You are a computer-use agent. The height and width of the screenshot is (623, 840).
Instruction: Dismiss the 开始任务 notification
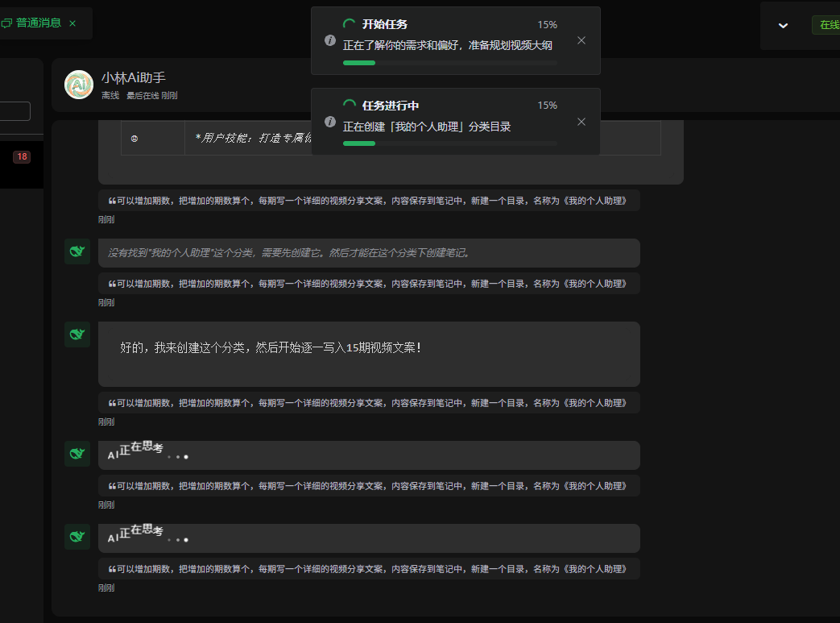click(x=581, y=41)
